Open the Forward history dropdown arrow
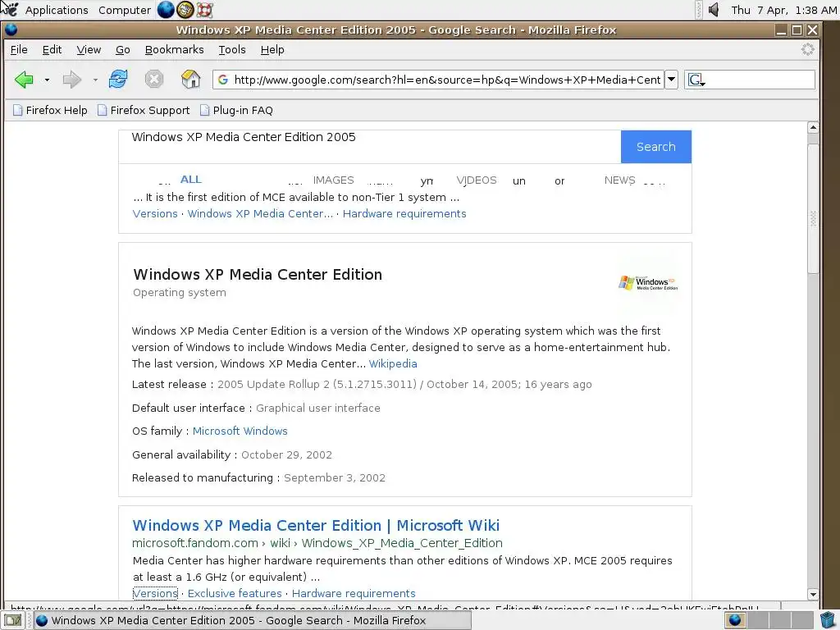Viewport: 840px width, 630px height. [95, 80]
